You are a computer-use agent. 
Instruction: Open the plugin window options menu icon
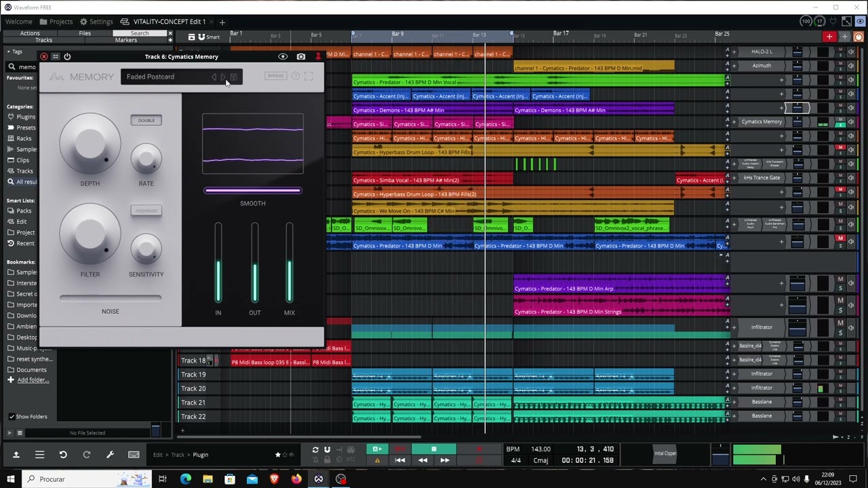(x=56, y=57)
